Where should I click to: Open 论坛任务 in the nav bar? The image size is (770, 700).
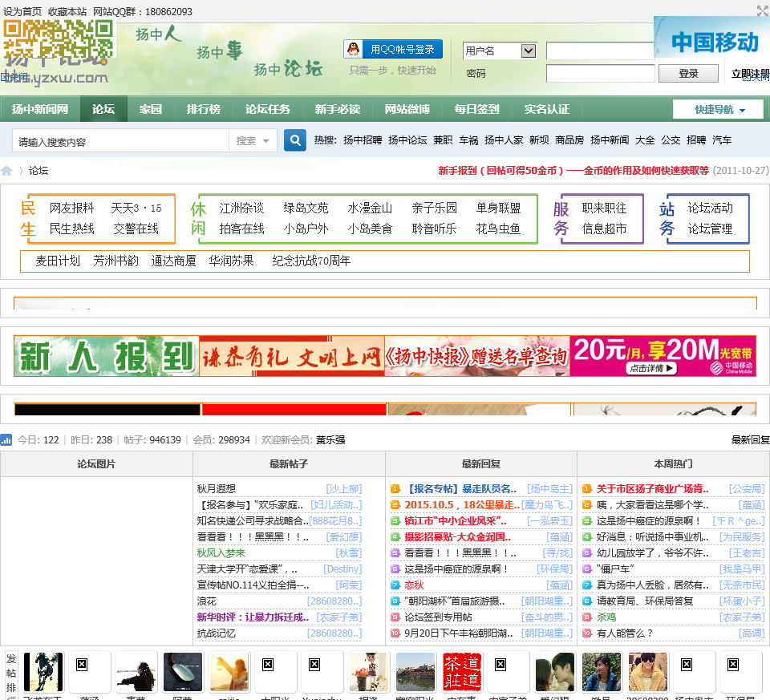click(268, 109)
